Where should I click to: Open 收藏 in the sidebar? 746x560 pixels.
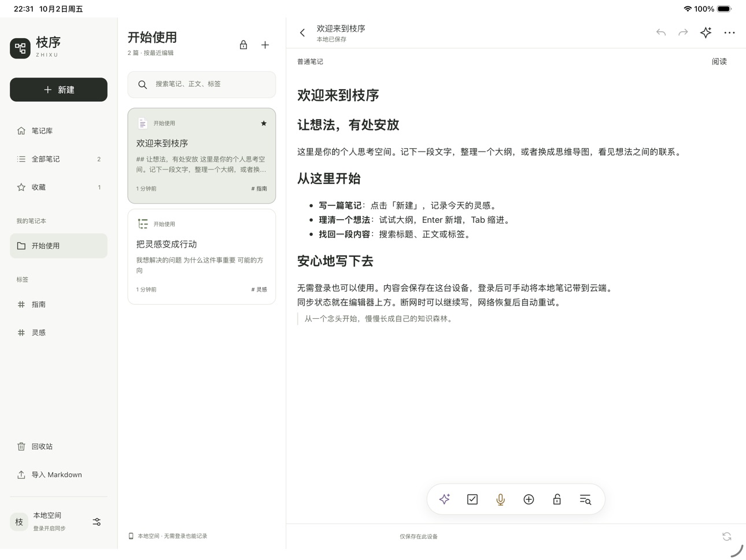[x=58, y=187]
